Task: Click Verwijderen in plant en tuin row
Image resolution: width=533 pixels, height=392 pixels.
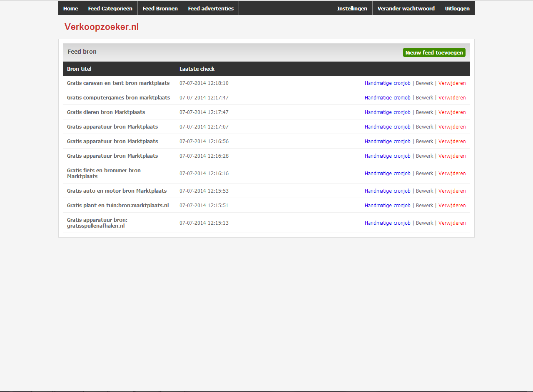Action: click(452, 206)
